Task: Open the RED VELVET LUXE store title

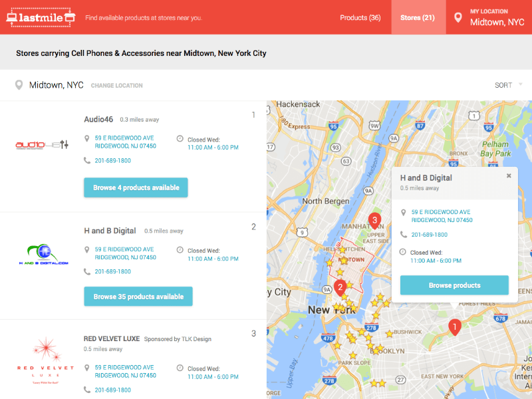Action: tap(112, 339)
